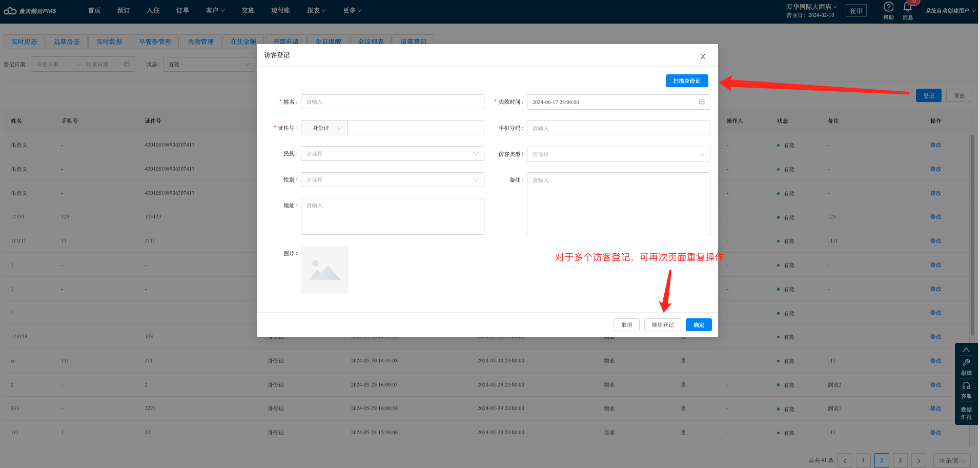Image resolution: width=980 pixels, height=468 pixels.
Task: Click the scroll-to-top arrow in side panel
Action: pos(966,350)
